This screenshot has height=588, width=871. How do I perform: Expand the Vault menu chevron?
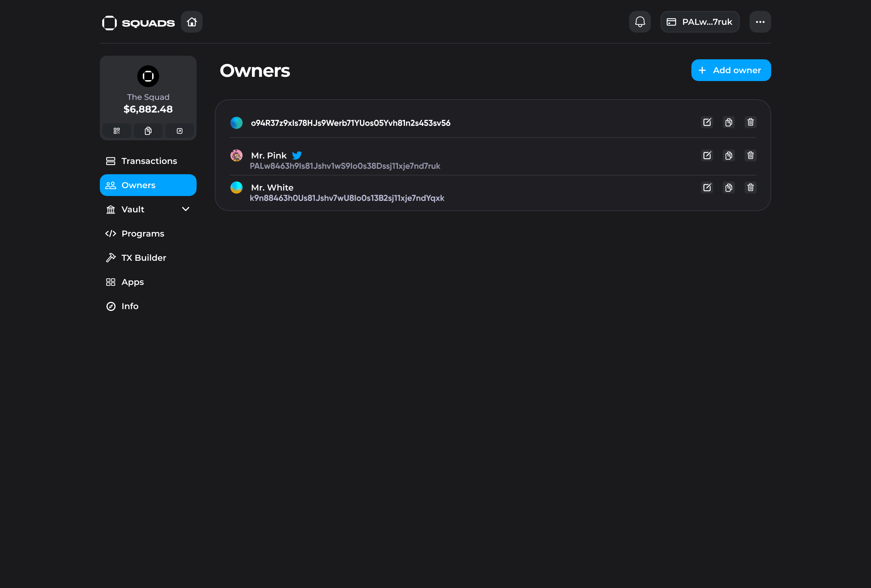(x=185, y=209)
